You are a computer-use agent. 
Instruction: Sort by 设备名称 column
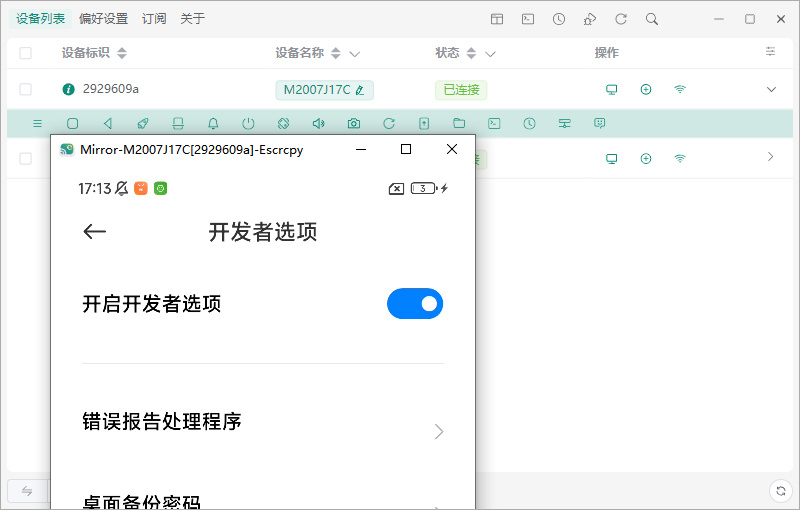pyautogui.click(x=336, y=53)
